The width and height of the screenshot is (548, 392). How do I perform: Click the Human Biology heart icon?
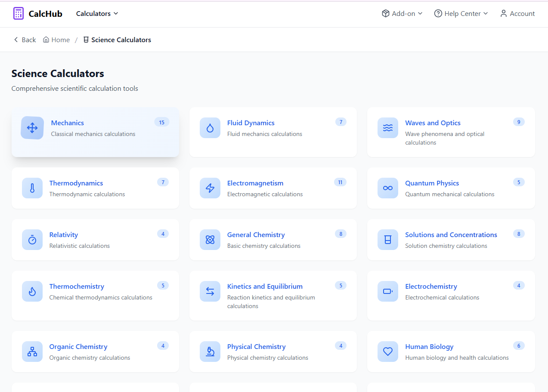pos(388,352)
